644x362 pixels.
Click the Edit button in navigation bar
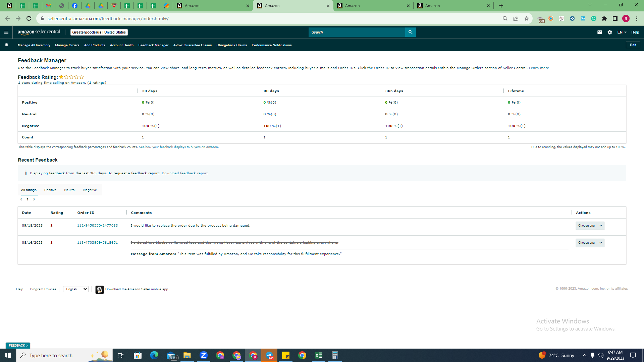pos(633,45)
